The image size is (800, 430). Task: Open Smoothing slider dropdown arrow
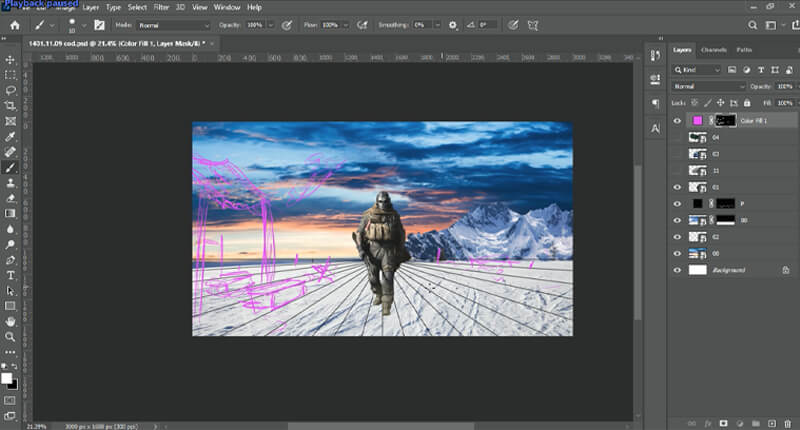tap(437, 25)
